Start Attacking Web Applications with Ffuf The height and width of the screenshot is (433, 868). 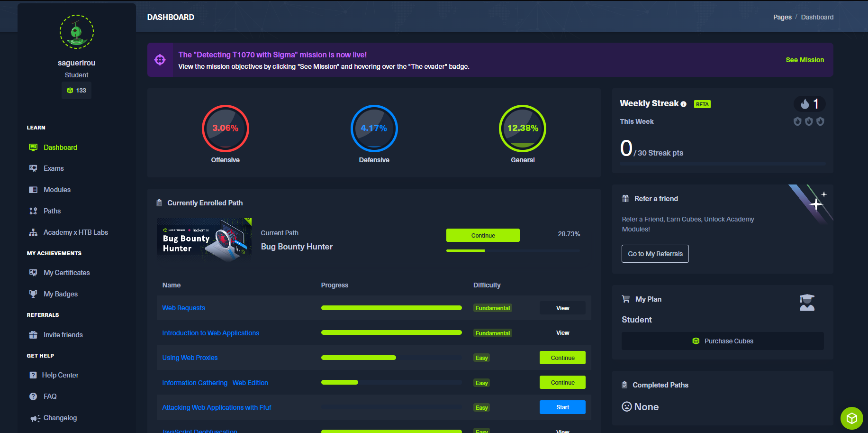click(x=562, y=407)
